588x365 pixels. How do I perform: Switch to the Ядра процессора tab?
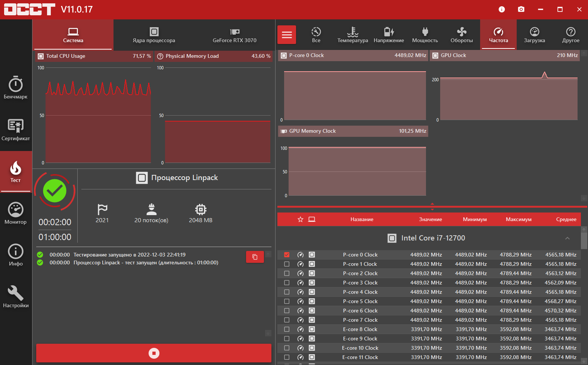[154, 35]
